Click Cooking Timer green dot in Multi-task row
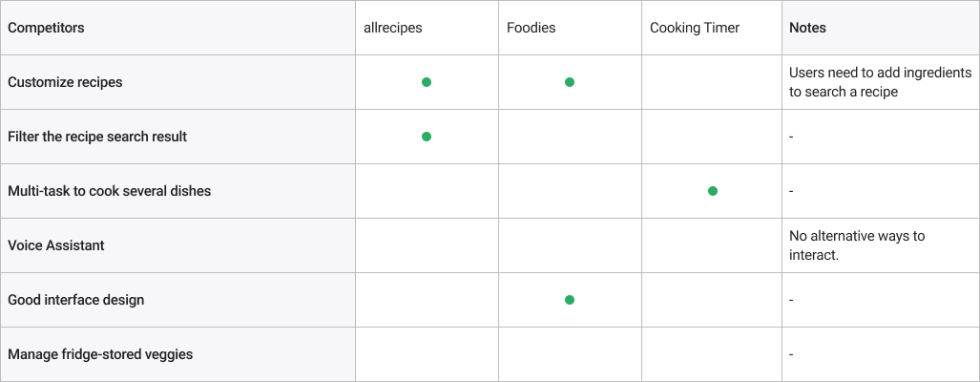 point(713,191)
